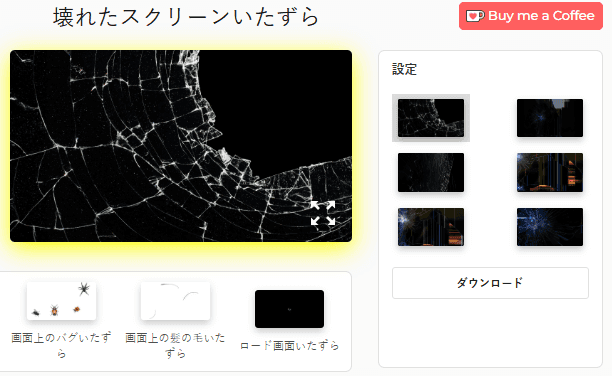Choose the left-column broken LCD thumbnail with stripes
This screenshot has width=612, height=376.
point(431,227)
